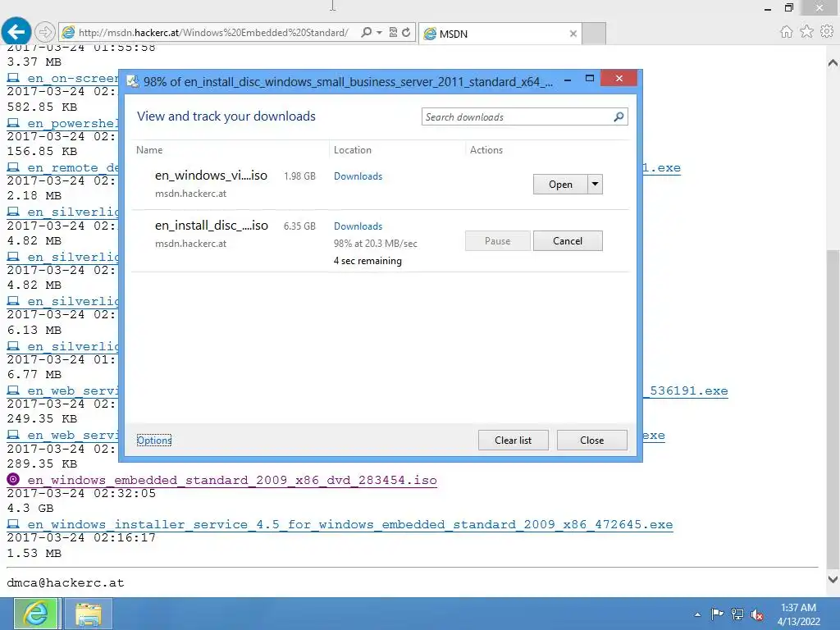Click the red X on downloads dialog
The height and width of the screenshot is (630, 840).
619,78
